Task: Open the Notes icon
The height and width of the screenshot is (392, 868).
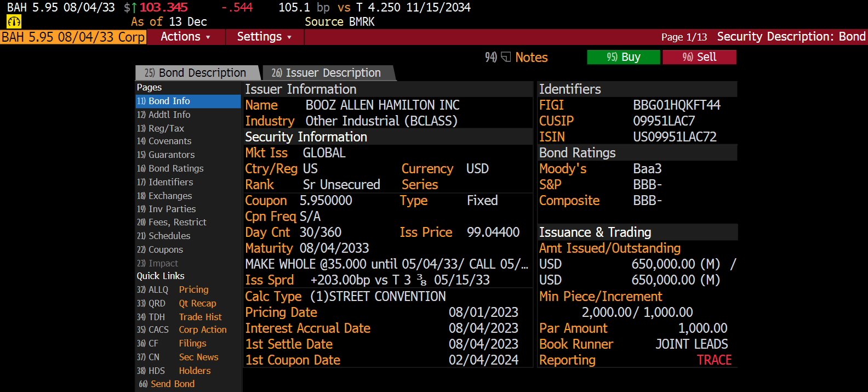Action: point(506,57)
